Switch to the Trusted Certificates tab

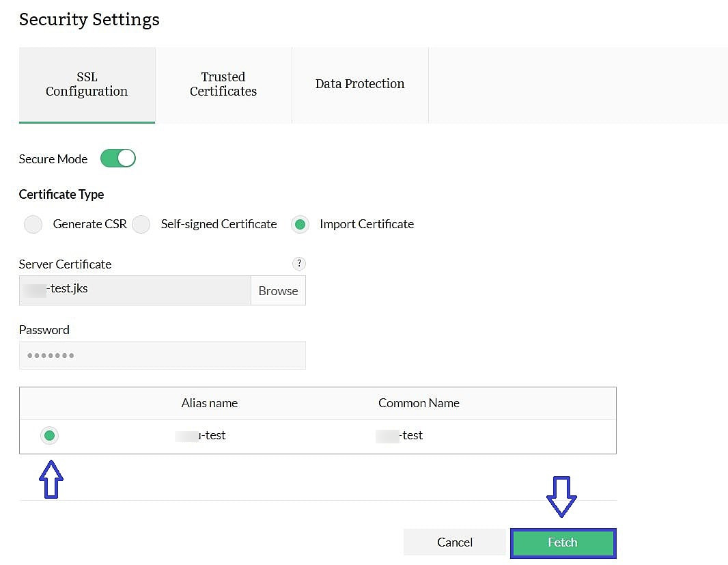pos(223,85)
